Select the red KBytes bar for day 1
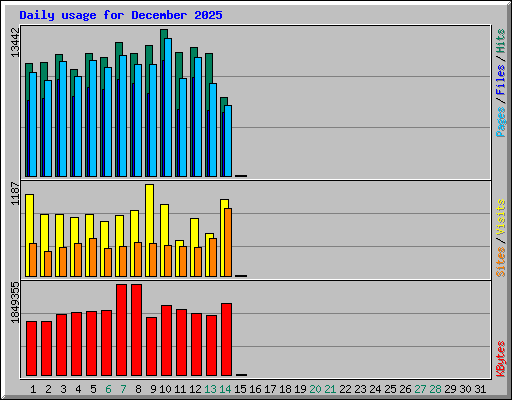 click(x=31, y=348)
